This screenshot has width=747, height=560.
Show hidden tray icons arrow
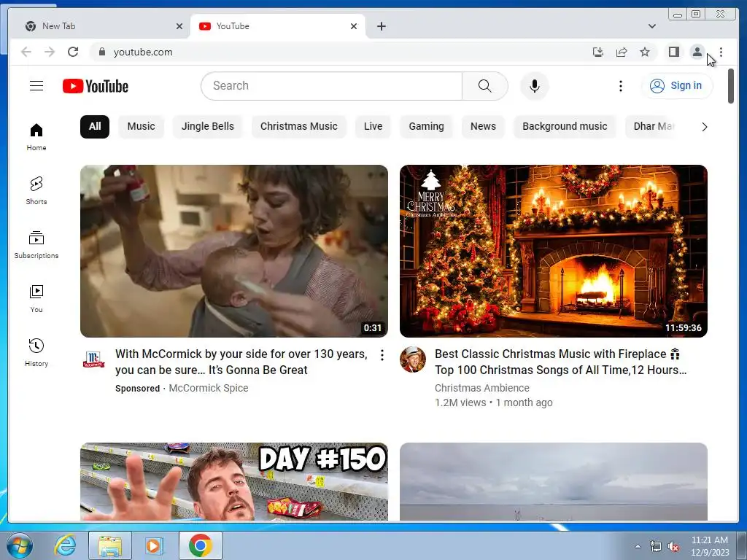(638, 546)
